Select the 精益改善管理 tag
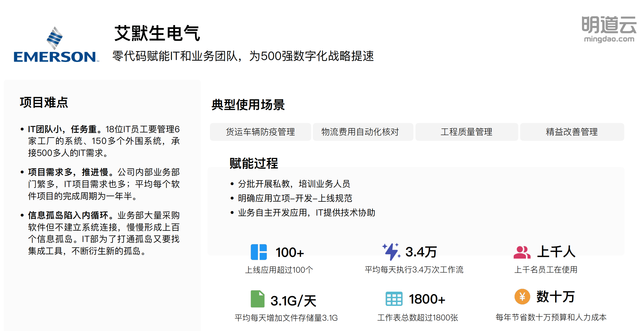 pyautogui.click(x=572, y=132)
